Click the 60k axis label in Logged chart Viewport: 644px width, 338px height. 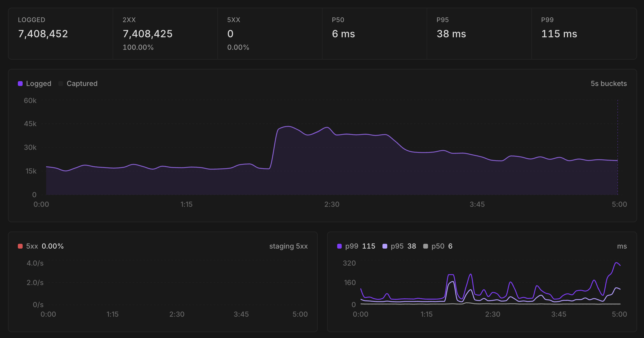pos(30,101)
